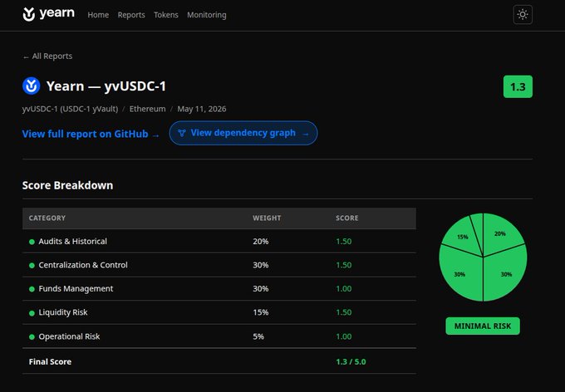Click the right 30% pie slice

point(504,276)
